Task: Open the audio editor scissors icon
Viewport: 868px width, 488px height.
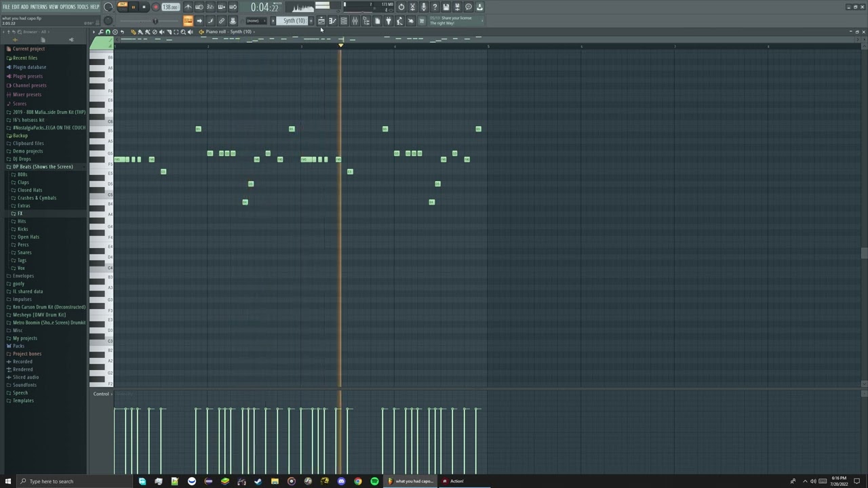Action: pyautogui.click(x=412, y=7)
